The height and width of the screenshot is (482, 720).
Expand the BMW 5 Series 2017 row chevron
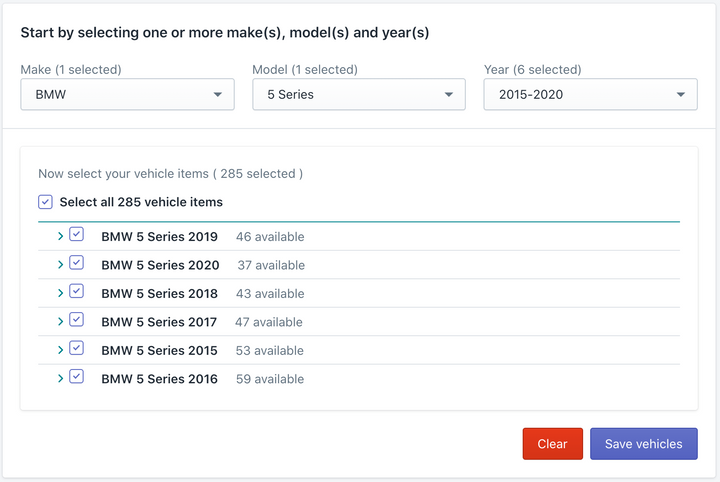(60, 322)
